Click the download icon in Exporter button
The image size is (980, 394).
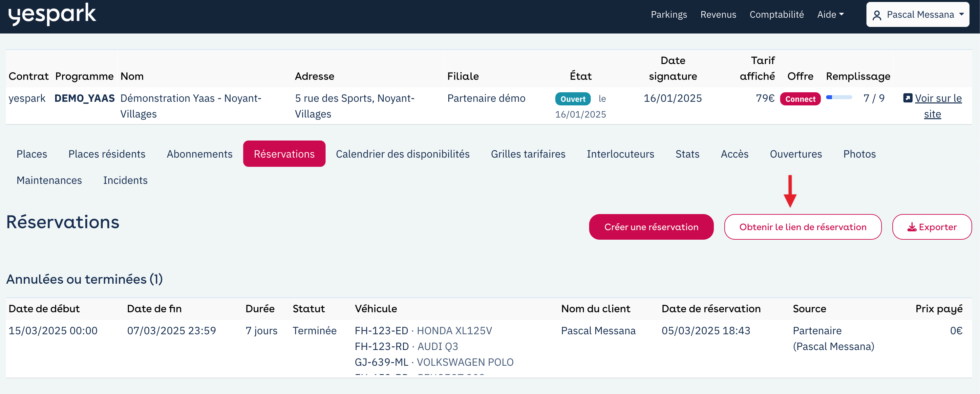[x=911, y=227]
